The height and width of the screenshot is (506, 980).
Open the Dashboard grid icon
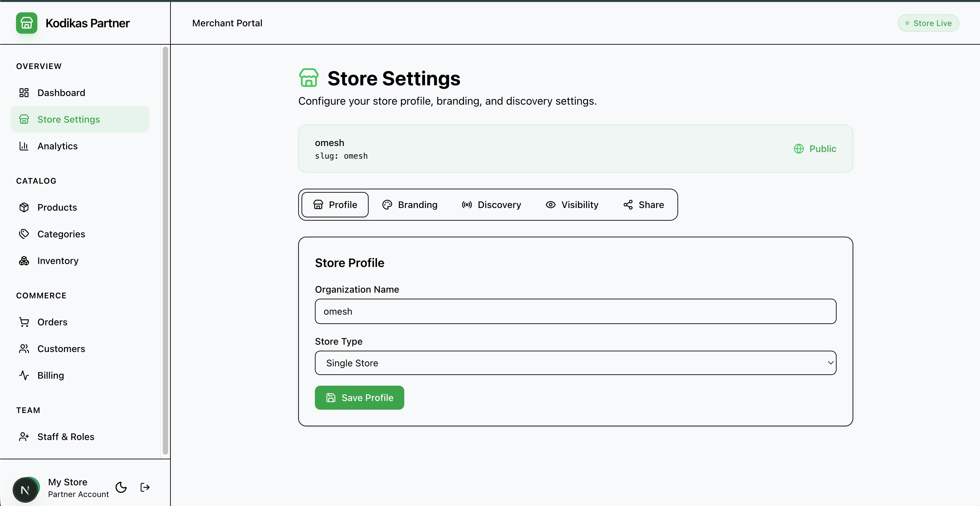pyautogui.click(x=24, y=93)
